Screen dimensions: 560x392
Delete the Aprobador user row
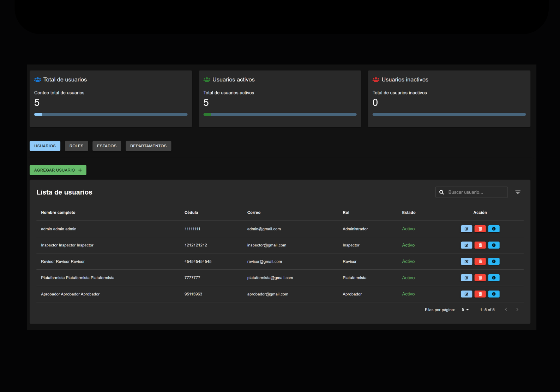point(480,294)
